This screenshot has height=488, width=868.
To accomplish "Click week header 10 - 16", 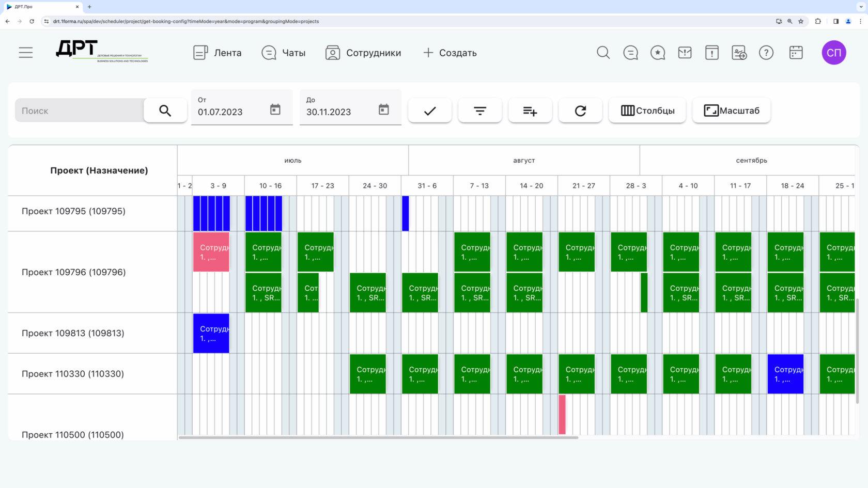I will click(270, 186).
